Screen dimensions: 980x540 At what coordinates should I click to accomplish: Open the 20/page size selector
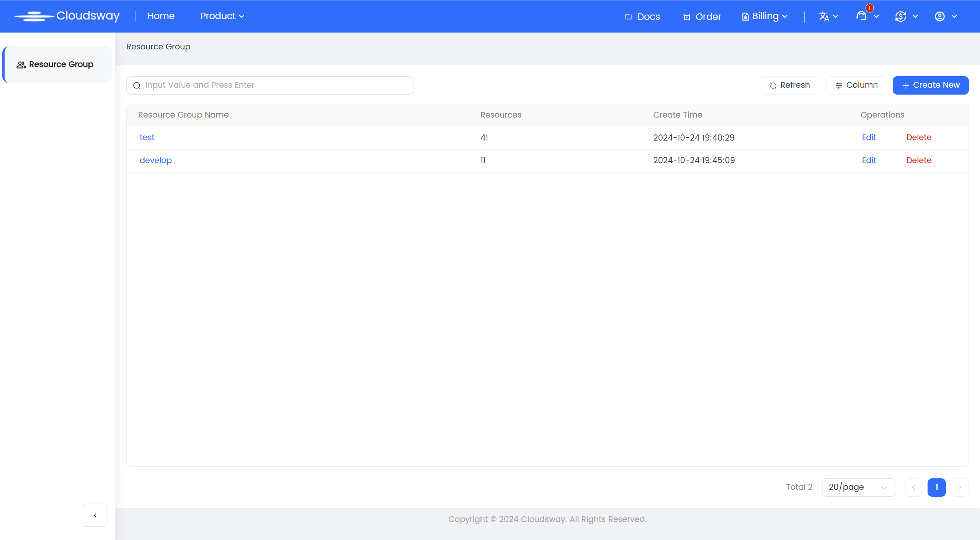coord(858,487)
